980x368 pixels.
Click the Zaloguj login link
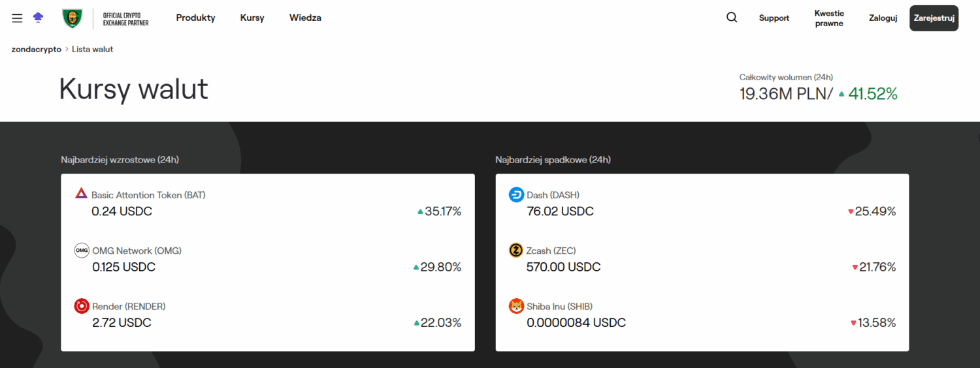click(x=883, y=18)
